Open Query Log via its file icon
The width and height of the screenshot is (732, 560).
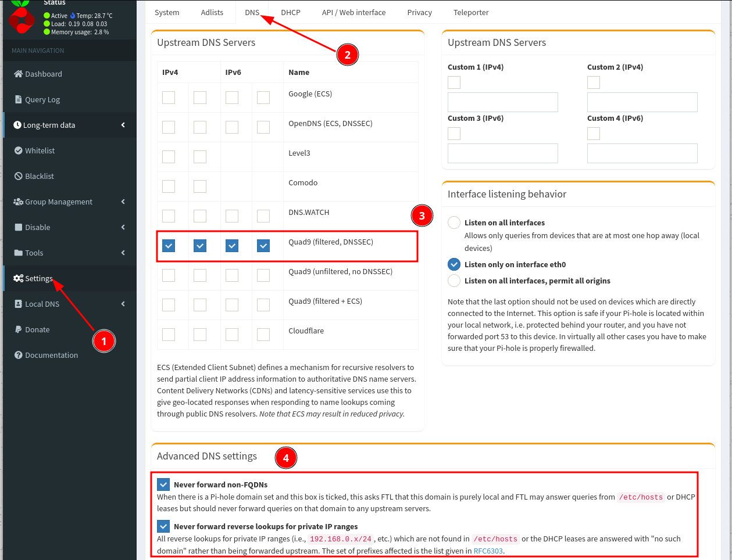(19, 99)
